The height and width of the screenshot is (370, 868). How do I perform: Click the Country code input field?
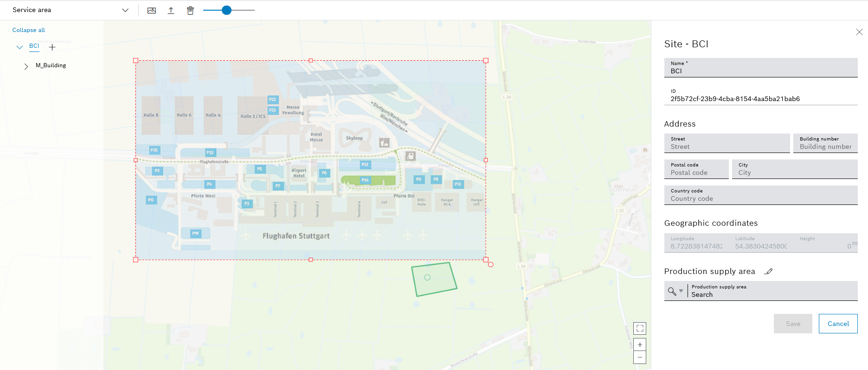tap(761, 195)
